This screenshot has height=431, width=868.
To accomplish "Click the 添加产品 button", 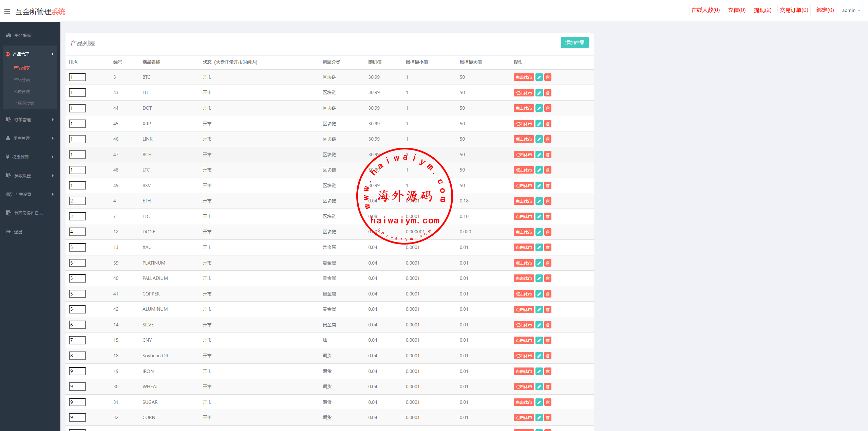I will point(574,43).
